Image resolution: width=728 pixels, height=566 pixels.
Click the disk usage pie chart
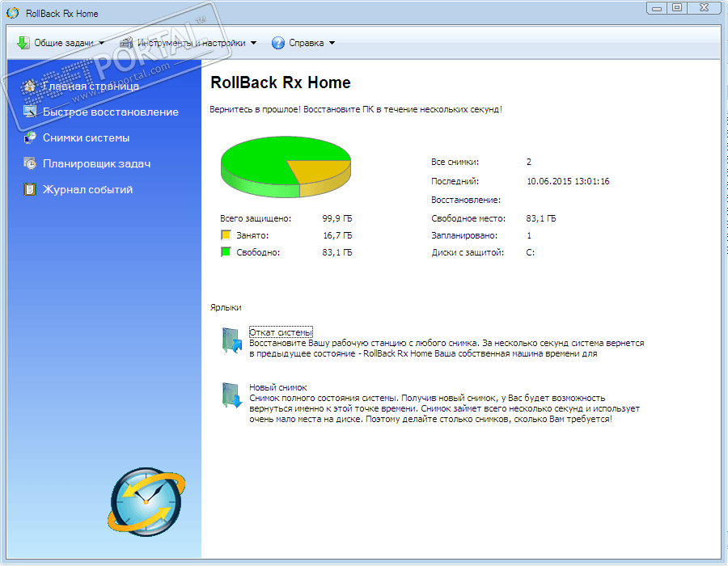click(286, 167)
